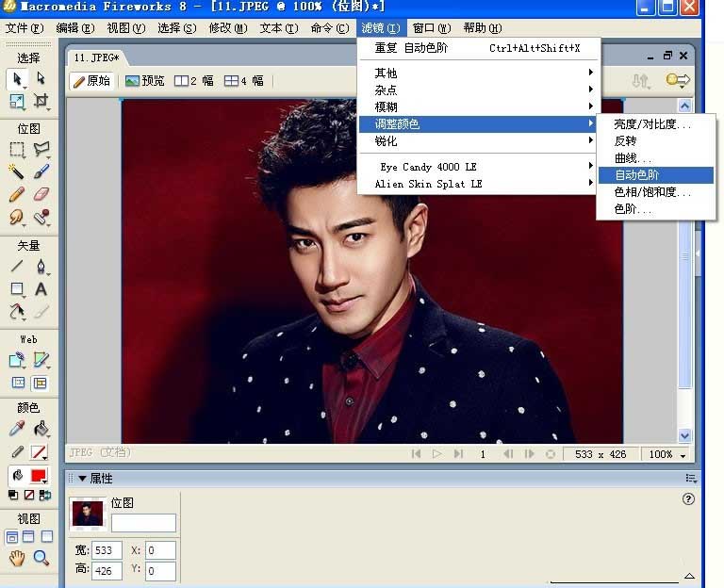Select the Magic Wand tool
724x588 pixels.
(x=16, y=171)
